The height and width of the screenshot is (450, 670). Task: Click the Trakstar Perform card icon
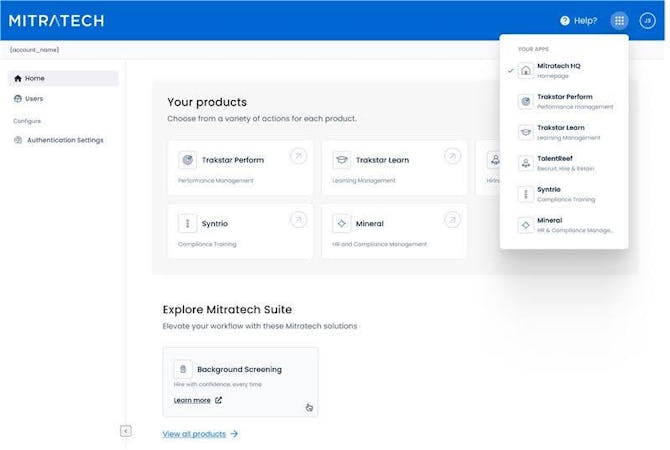click(x=187, y=160)
